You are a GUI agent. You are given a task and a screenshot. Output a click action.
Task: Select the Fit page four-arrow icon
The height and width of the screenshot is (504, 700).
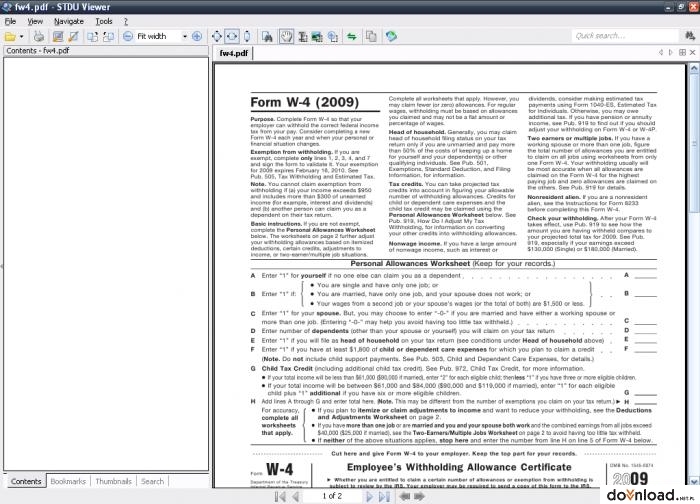217,37
